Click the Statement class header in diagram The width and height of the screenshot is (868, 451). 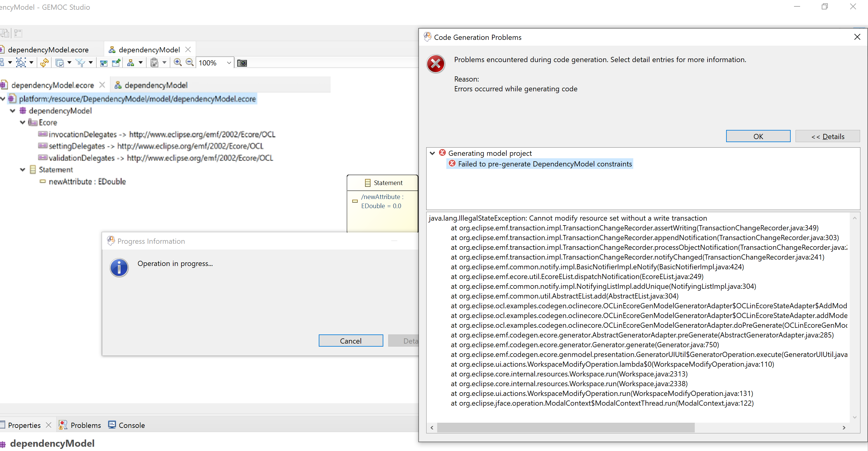(x=383, y=183)
